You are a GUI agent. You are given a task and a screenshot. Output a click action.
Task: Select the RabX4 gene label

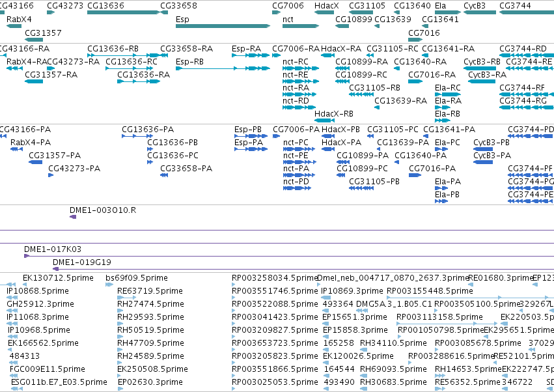click(19, 20)
